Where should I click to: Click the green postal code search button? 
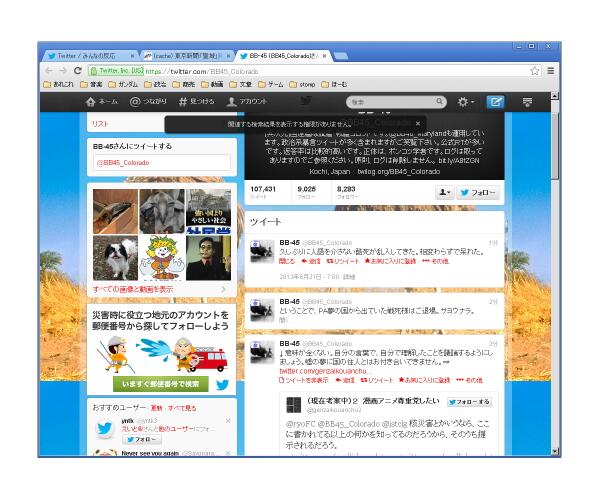click(x=161, y=384)
